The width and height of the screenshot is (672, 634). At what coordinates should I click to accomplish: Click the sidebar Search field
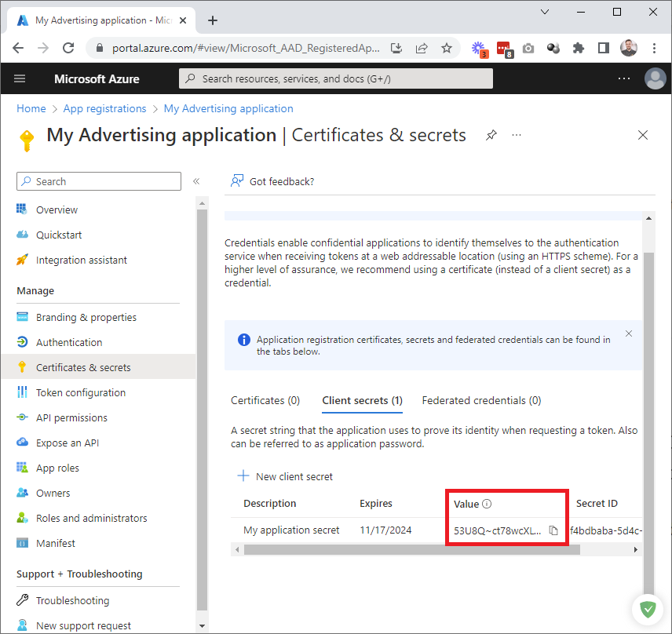[99, 181]
